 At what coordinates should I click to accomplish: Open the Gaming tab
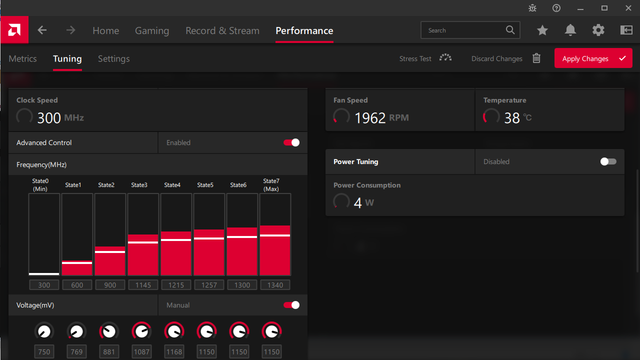(x=152, y=31)
